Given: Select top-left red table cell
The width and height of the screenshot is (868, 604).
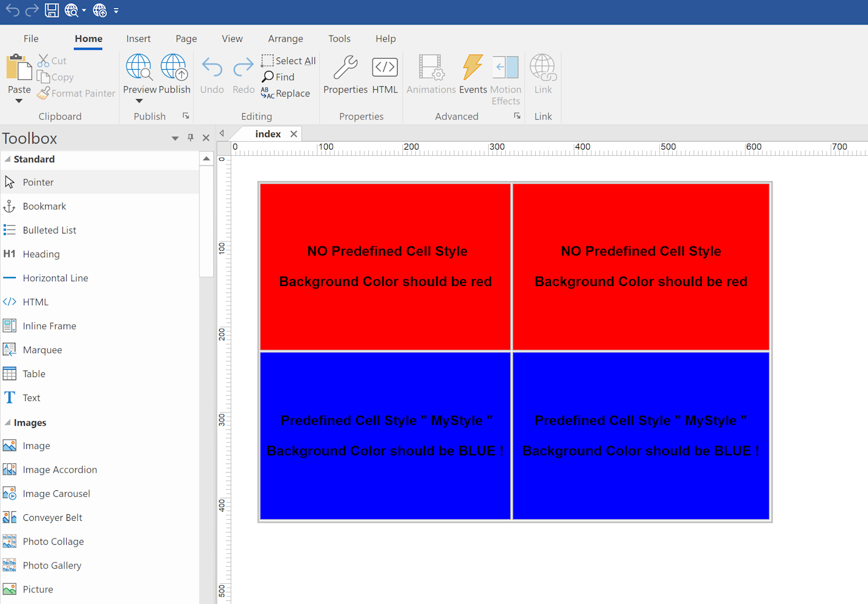Looking at the screenshot, I should (385, 267).
